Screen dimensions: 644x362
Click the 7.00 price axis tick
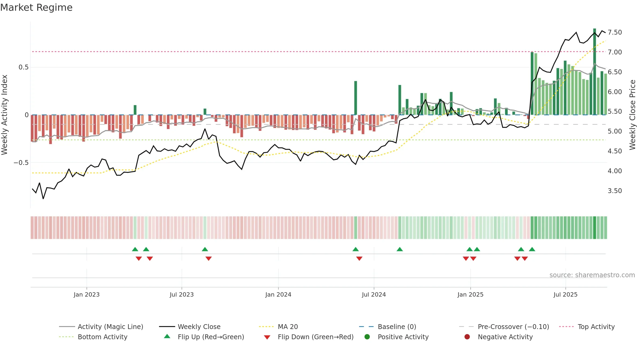615,52
